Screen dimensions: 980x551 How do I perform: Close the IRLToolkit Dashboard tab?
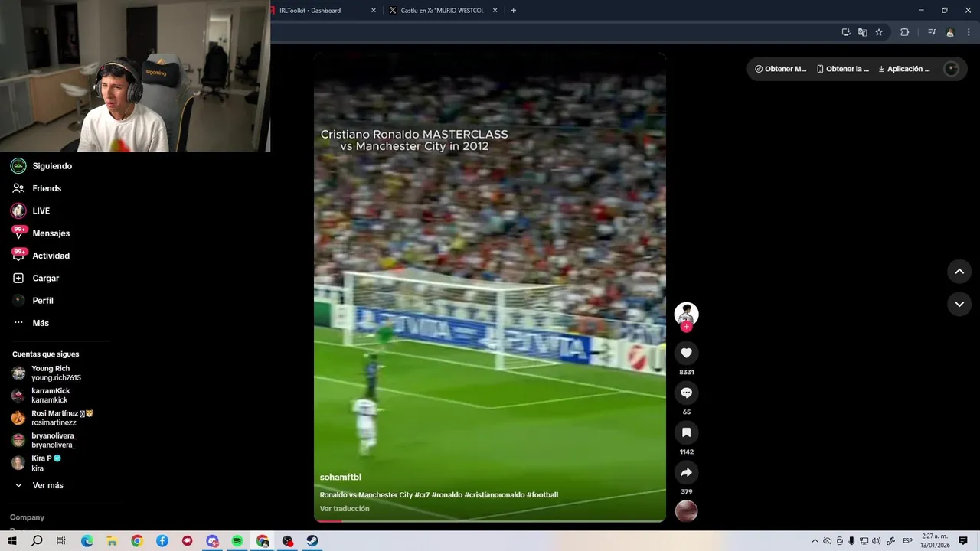click(374, 11)
